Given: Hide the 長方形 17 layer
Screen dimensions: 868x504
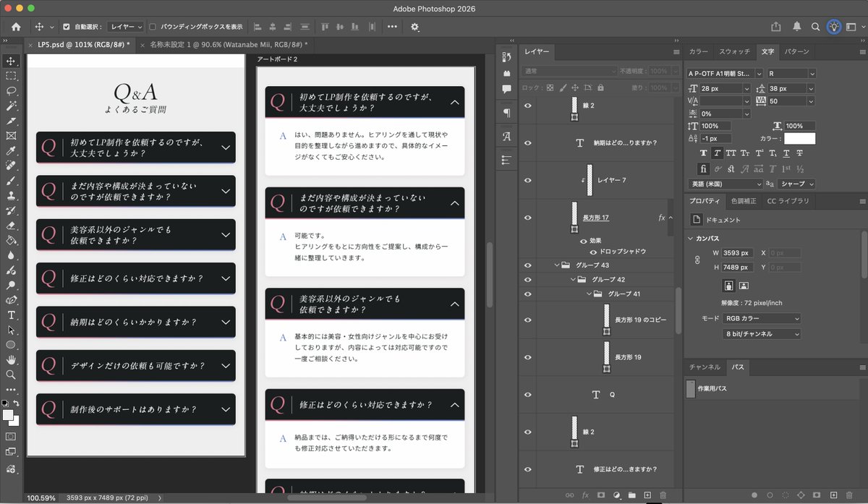Looking at the screenshot, I should point(527,218).
